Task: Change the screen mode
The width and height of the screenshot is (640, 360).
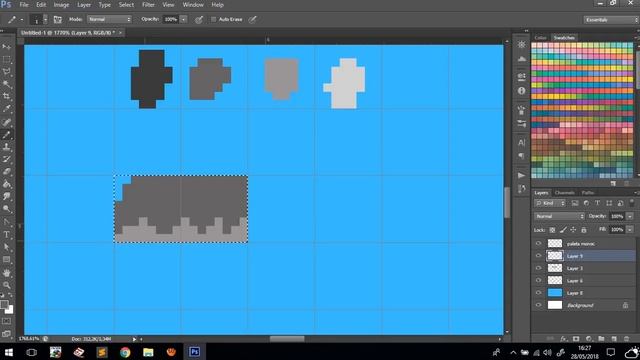Action: (x=7, y=334)
